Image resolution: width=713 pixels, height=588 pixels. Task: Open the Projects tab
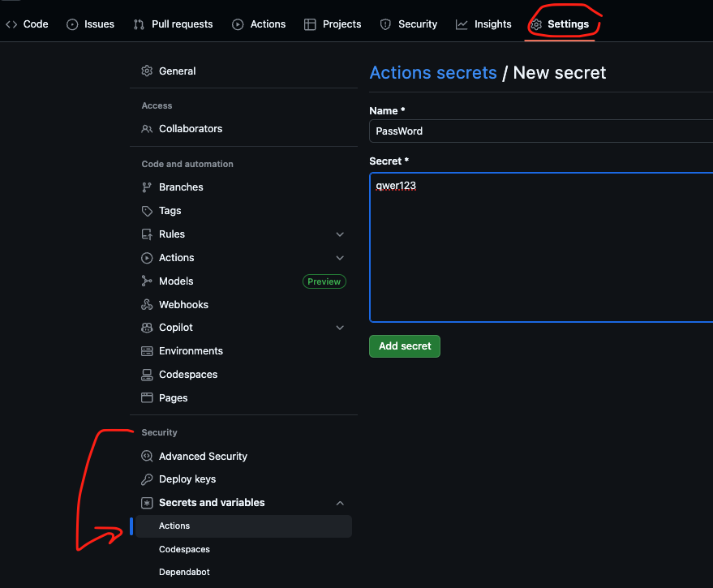coord(333,24)
